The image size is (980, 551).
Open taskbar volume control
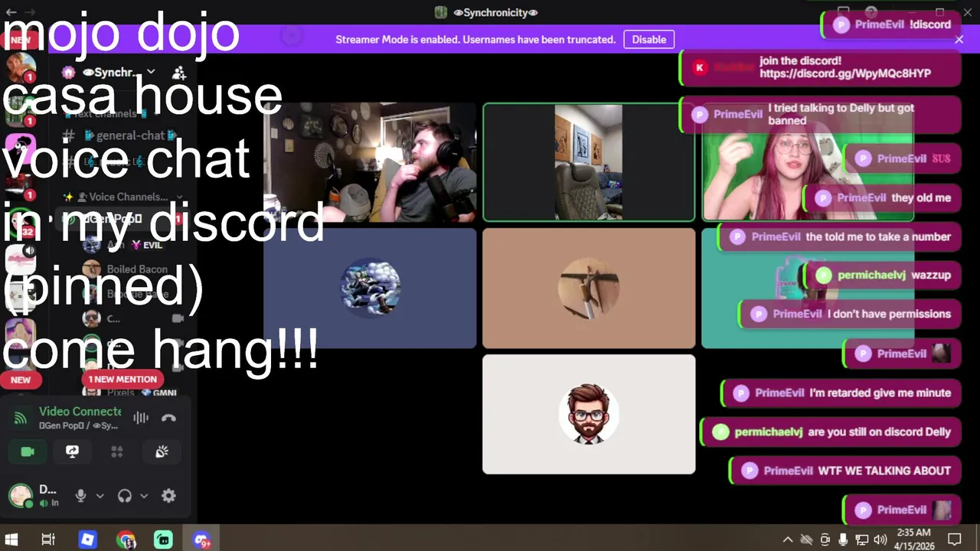click(x=880, y=540)
